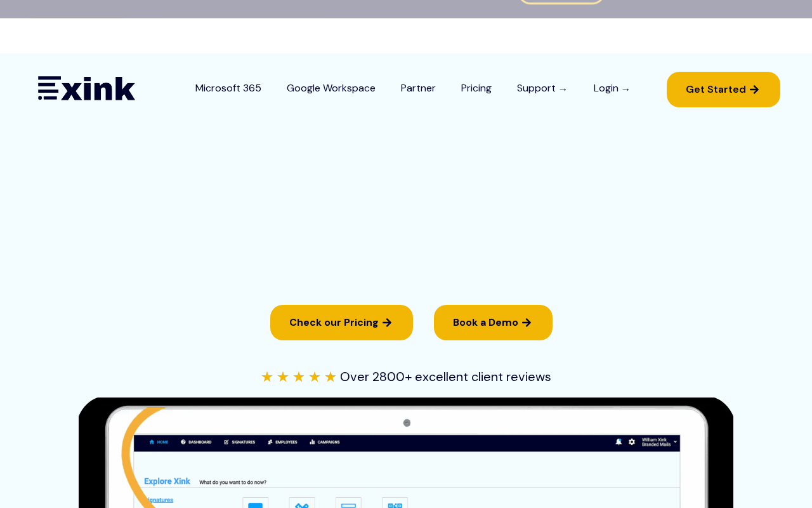Viewport: 812px width, 508px height.
Task: Click the 'Explore Xink' heading in preview
Action: tap(167, 481)
